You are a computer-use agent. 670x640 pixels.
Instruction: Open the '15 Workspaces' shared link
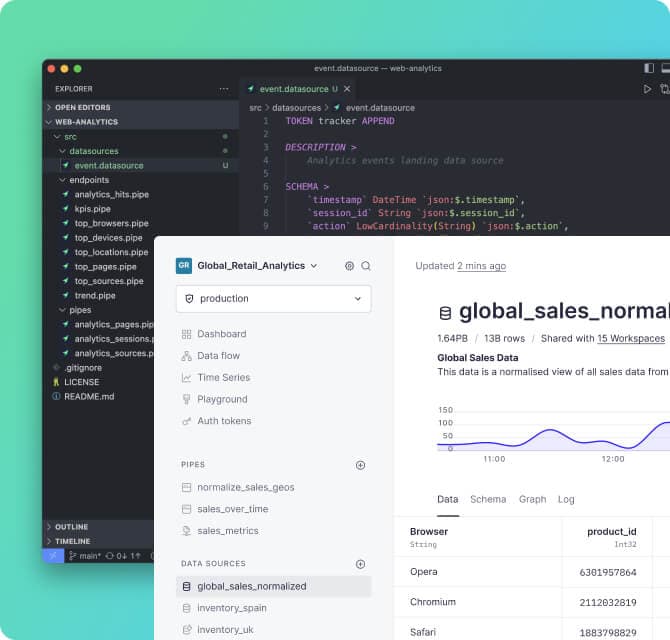click(631, 338)
